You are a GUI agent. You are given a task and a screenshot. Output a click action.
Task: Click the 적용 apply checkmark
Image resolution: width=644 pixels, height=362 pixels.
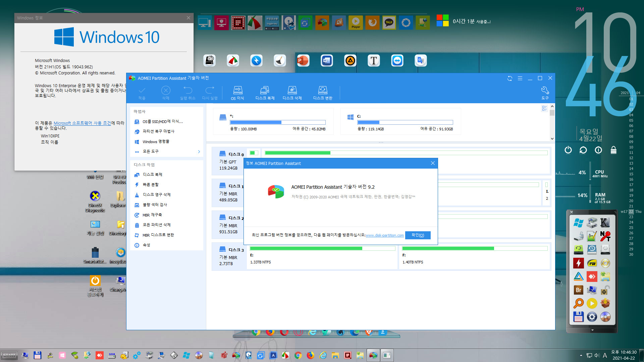(x=142, y=93)
